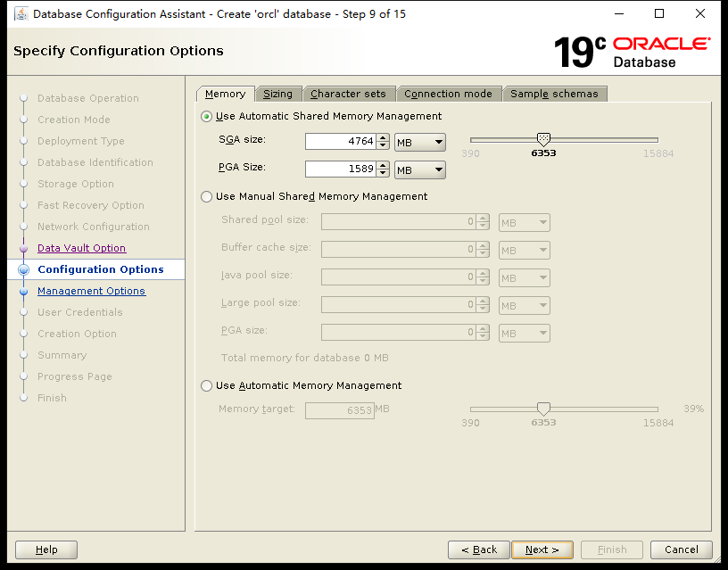Choose Use Manual Shared Memory Management
The height and width of the screenshot is (570, 728).
(x=207, y=197)
